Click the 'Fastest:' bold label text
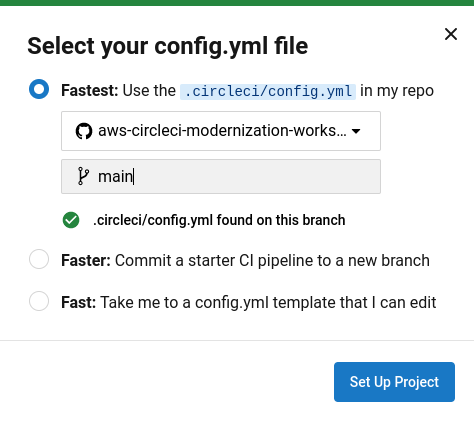 [90, 90]
